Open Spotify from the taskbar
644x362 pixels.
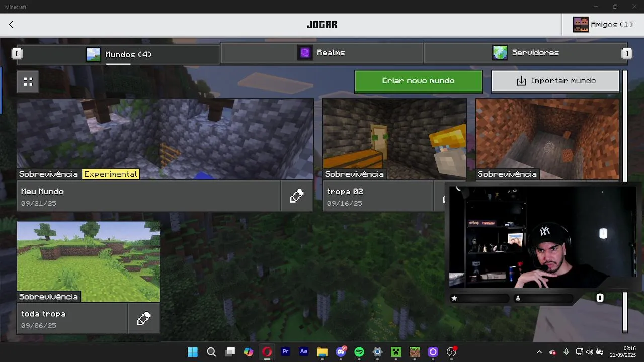tap(359, 352)
